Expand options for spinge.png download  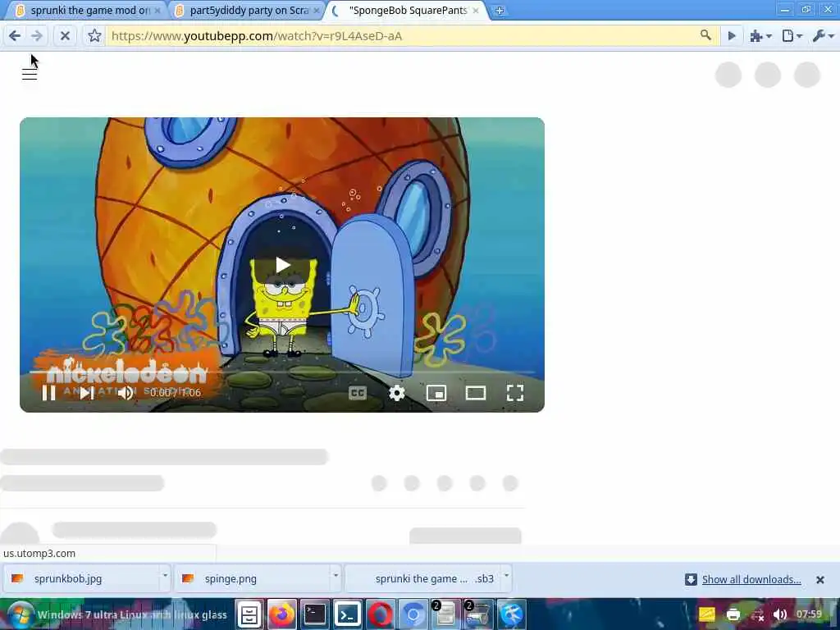click(x=336, y=576)
